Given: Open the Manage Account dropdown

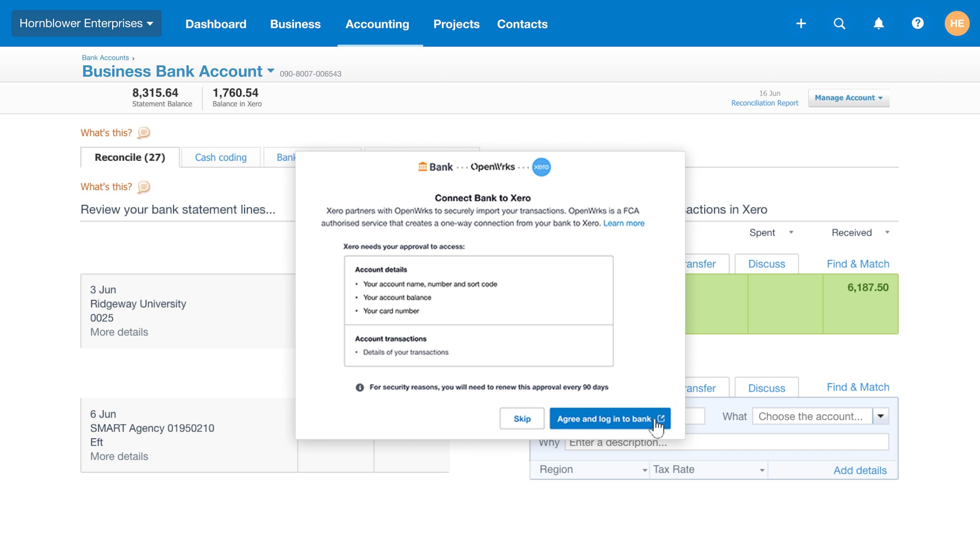Looking at the screenshot, I should click(x=849, y=98).
